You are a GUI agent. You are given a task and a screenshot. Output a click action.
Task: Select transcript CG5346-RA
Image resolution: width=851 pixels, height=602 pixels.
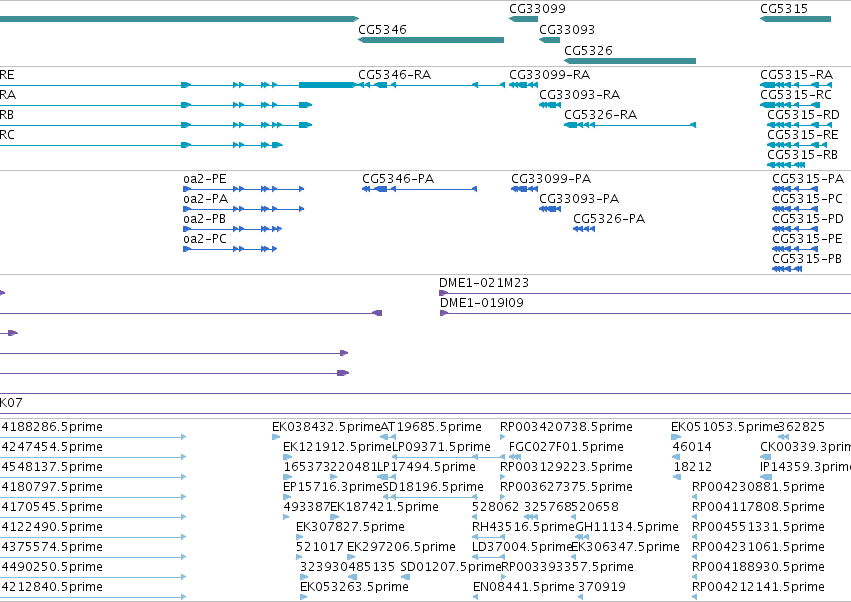click(x=431, y=85)
